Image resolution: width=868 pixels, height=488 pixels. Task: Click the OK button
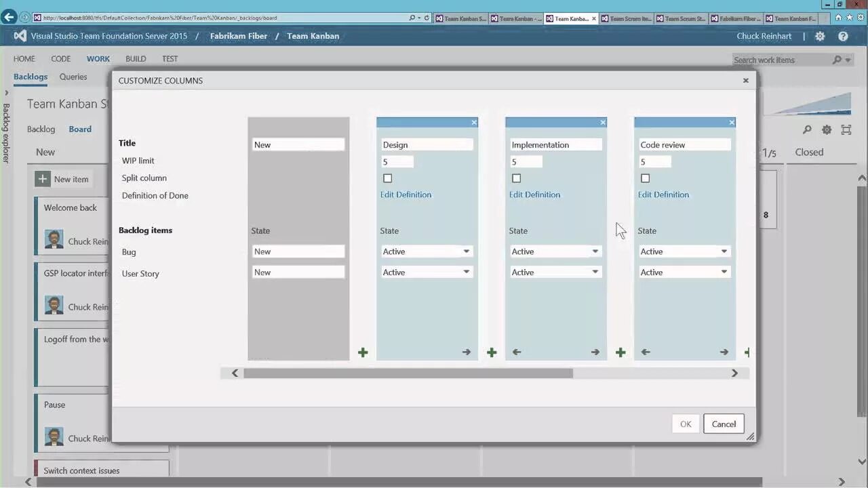click(x=686, y=424)
